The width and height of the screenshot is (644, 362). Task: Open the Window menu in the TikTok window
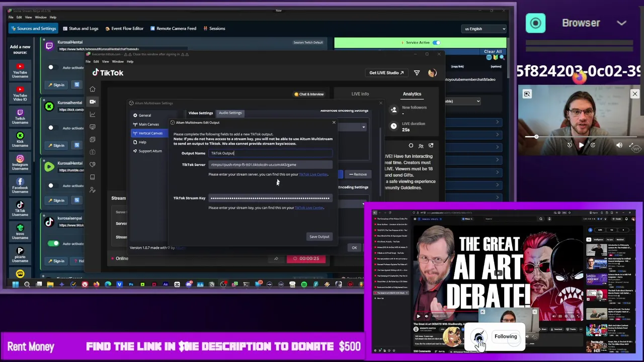118,61
